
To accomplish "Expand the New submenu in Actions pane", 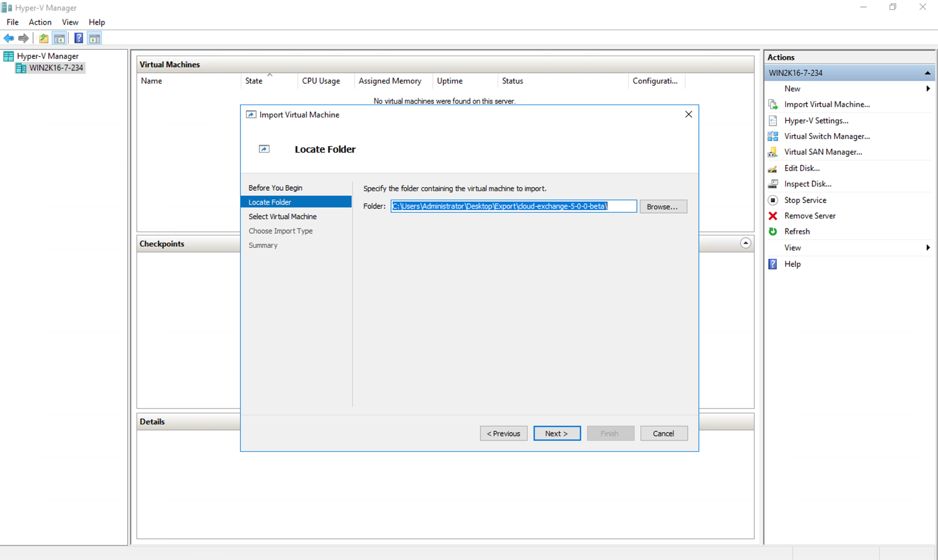I will (x=928, y=88).
